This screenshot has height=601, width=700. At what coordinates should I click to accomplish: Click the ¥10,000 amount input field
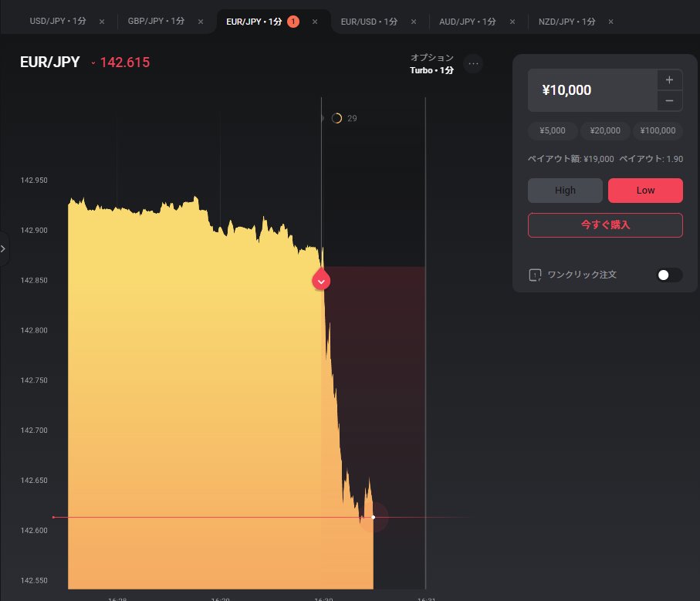(592, 90)
